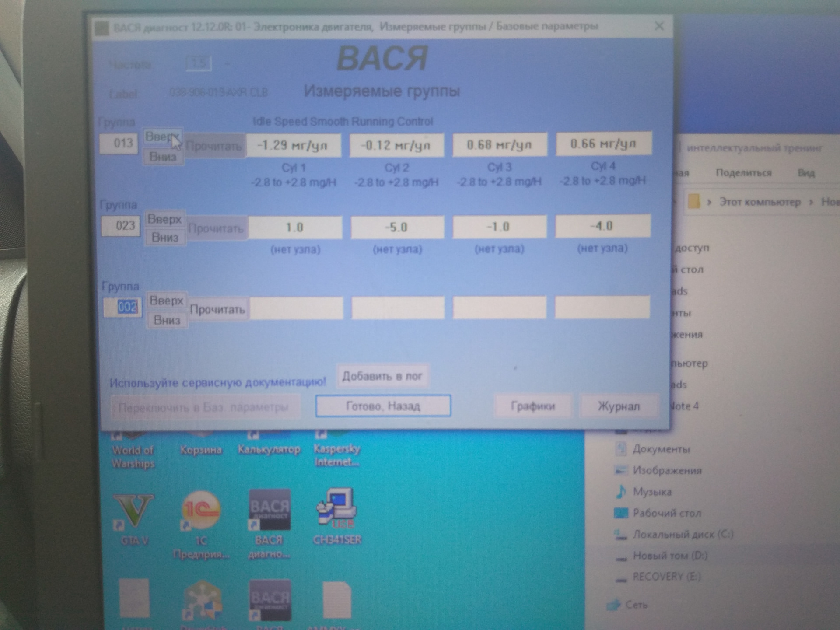This screenshot has height=630, width=840.
Task: Click Добавить в лог button
Action: pos(382,376)
